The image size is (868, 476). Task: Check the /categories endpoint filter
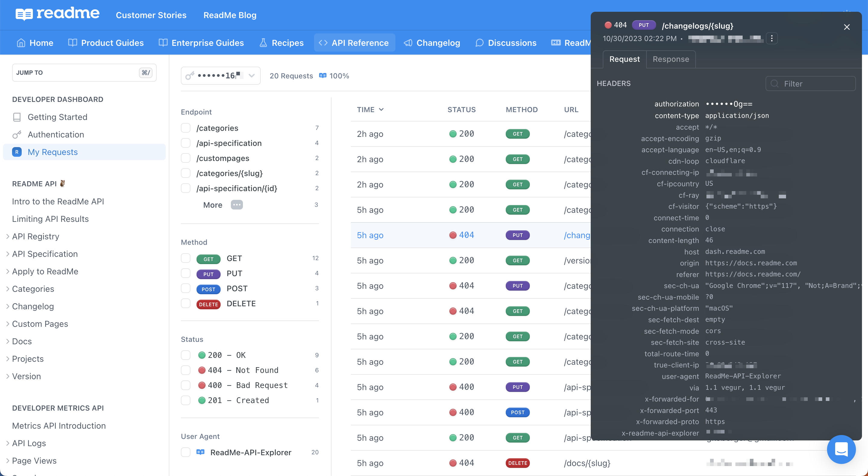(186, 128)
